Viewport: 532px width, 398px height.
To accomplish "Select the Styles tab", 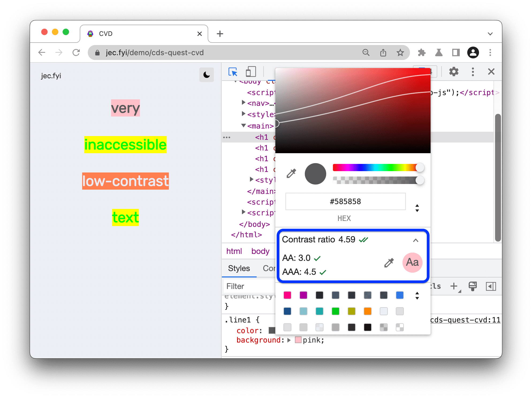I will pyautogui.click(x=238, y=268).
